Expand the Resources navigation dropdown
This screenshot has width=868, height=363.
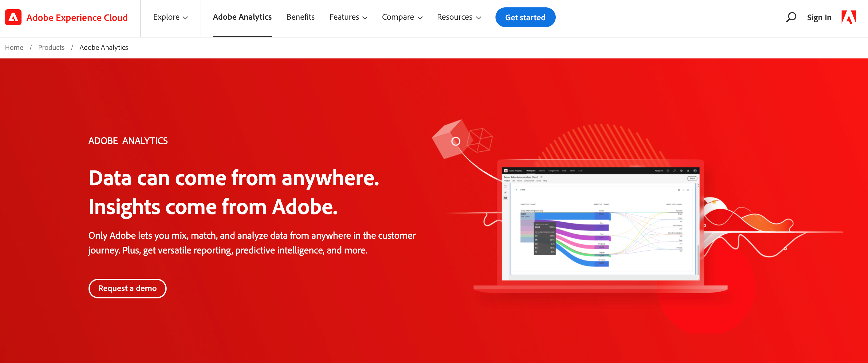point(460,17)
